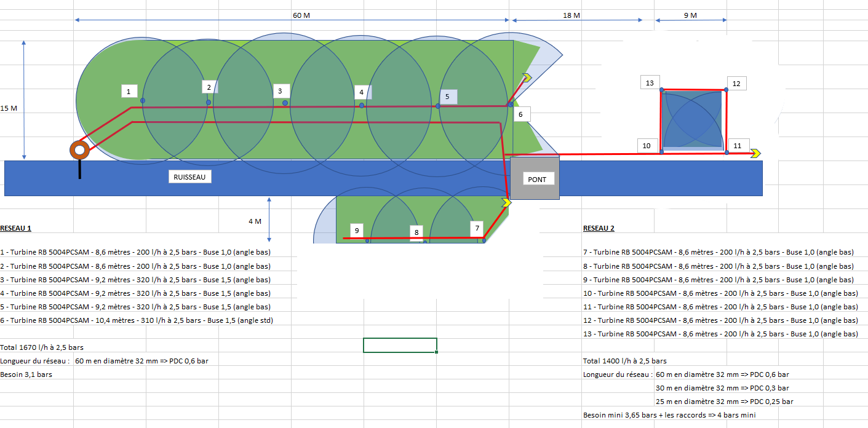Image resolution: width=868 pixels, height=428 pixels.
Task: Click the yellow arrow below the PONT box
Action: click(506, 202)
